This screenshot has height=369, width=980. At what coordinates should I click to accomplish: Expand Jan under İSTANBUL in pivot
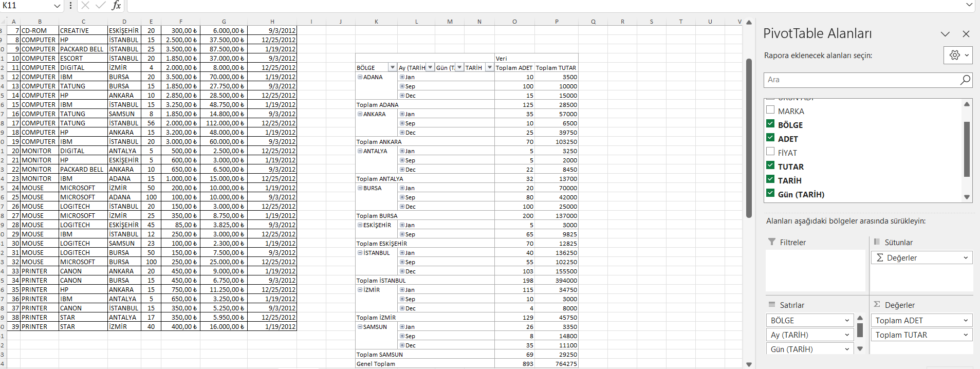point(402,253)
